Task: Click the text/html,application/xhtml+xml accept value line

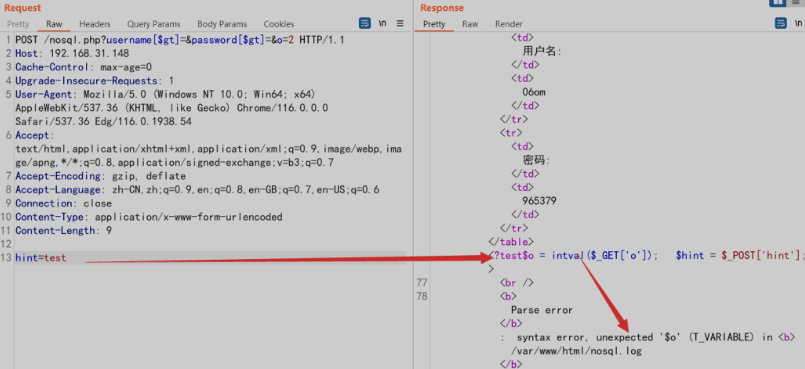Action: 208,149
